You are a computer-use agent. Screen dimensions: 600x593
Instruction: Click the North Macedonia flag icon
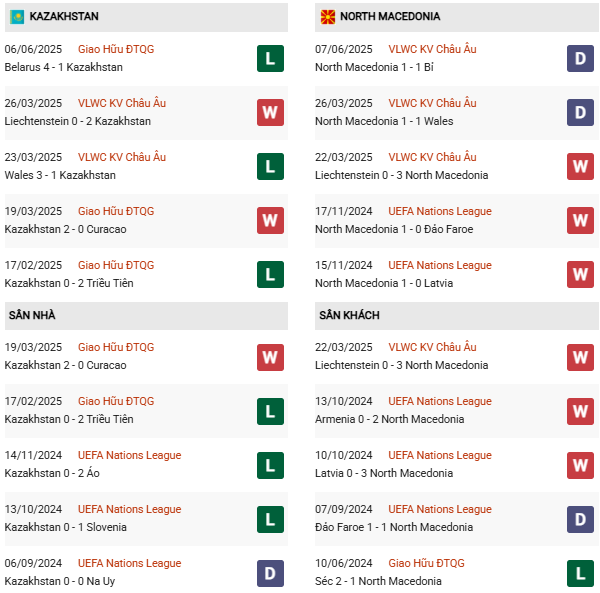(327, 17)
